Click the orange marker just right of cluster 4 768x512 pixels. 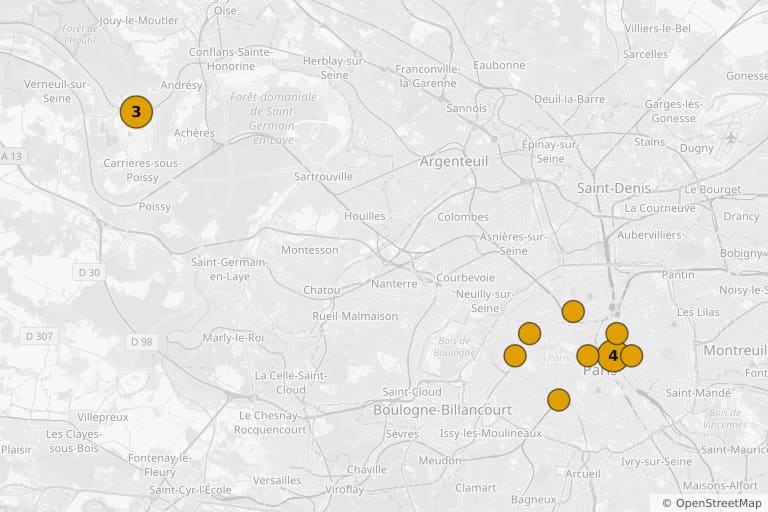(631, 356)
